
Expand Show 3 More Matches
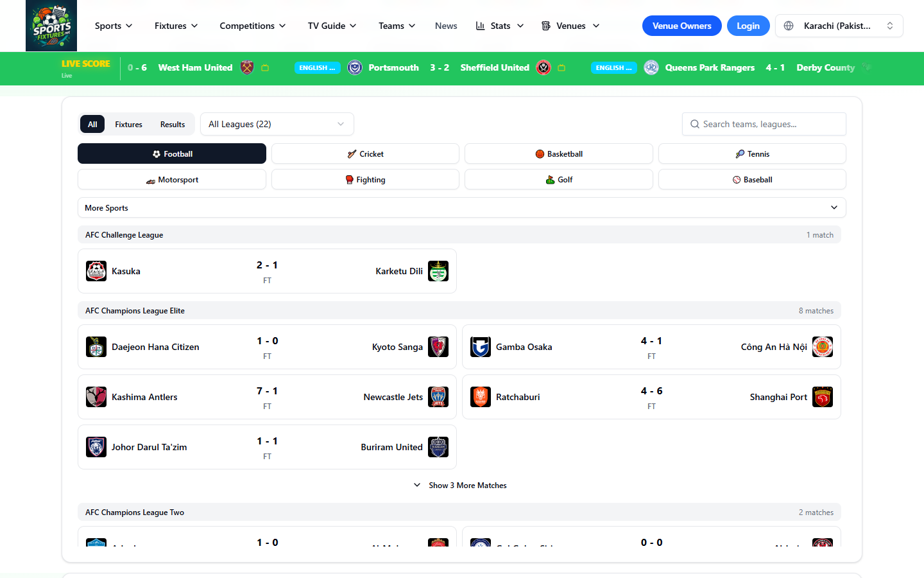[x=460, y=486]
